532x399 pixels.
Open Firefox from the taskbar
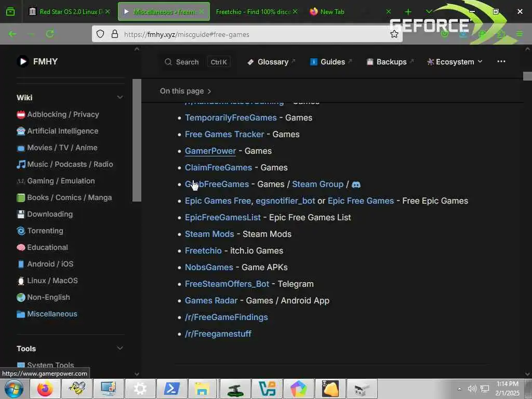pyautogui.click(x=45, y=389)
